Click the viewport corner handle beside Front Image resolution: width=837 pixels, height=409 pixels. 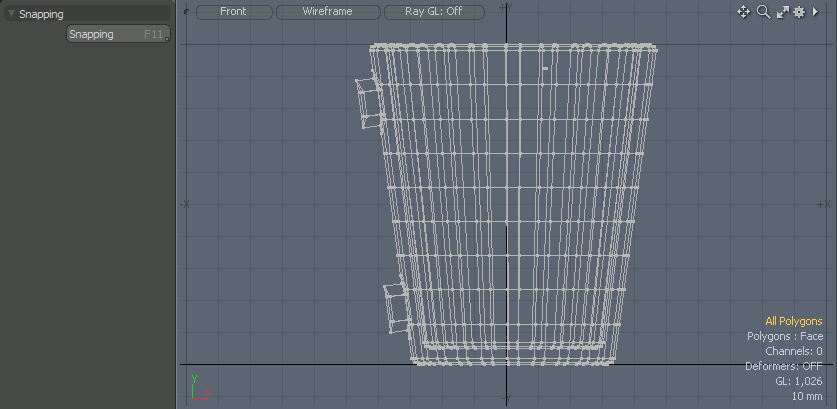[x=187, y=9]
